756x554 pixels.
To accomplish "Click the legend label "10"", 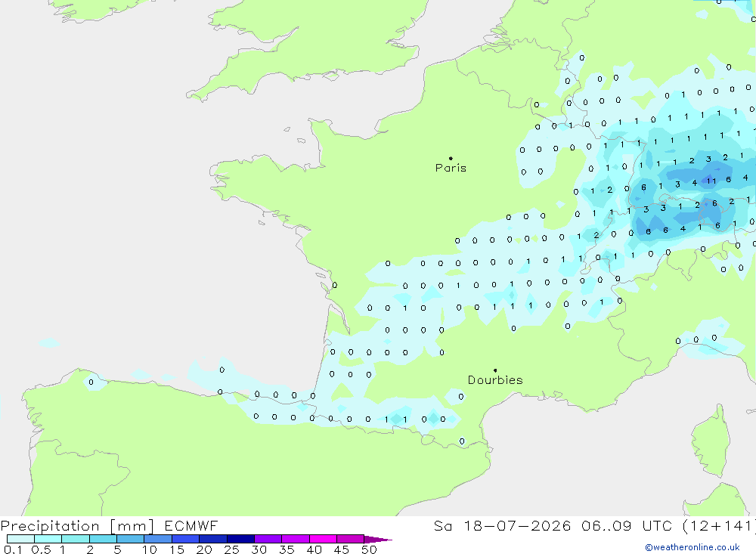I will pyautogui.click(x=150, y=549).
